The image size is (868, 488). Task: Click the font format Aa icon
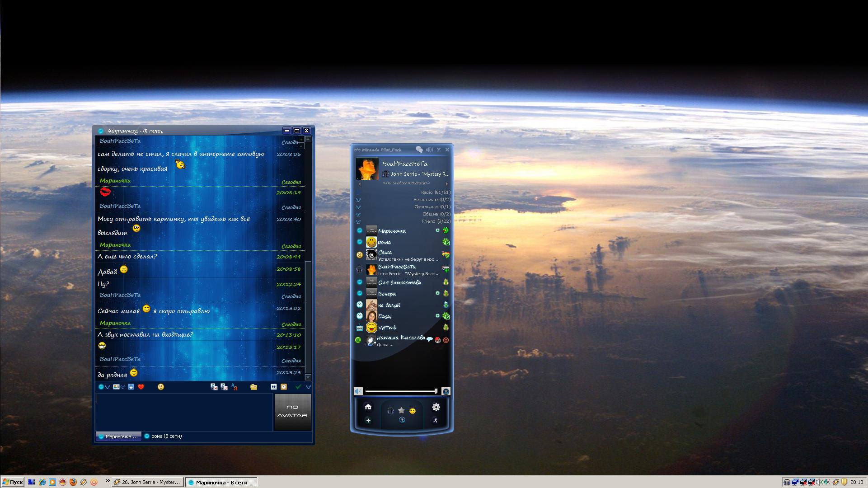(x=234, y=387)
